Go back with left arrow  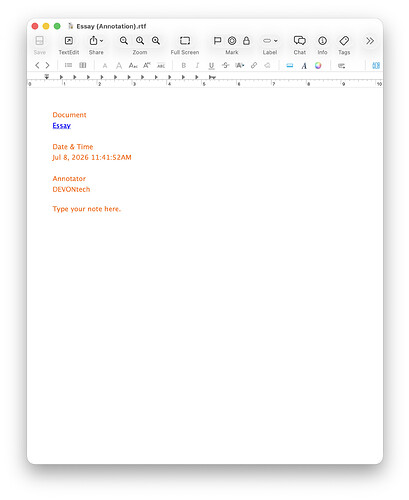pos(37,65)
